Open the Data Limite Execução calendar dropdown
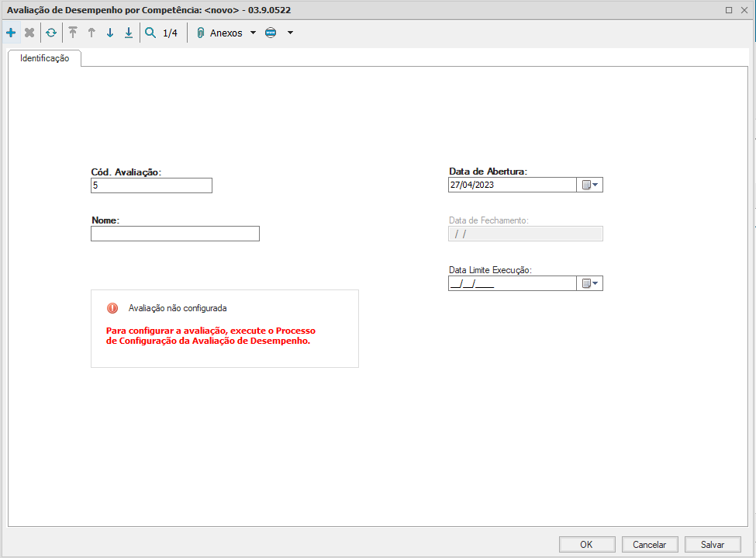Screen dimensions: 756x558 click(x=590, y=283)
